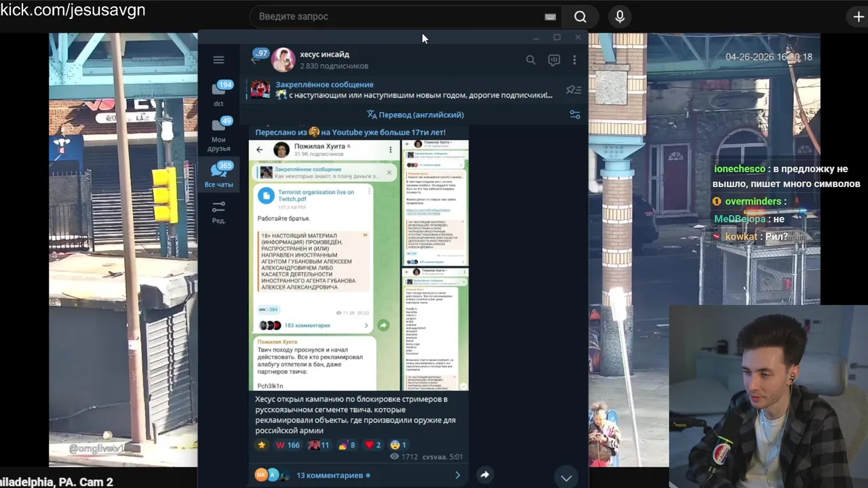Click chat username kowkat

coord(741,237)
